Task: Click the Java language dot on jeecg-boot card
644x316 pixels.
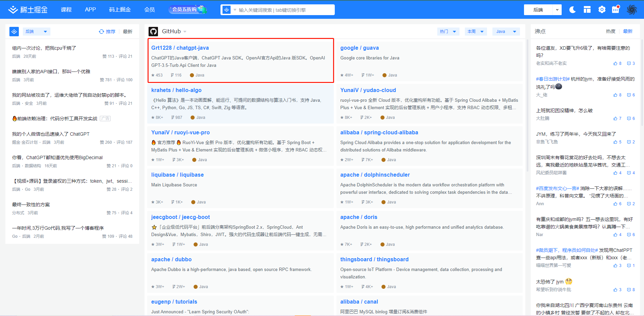Action: [x=196, y=244]
